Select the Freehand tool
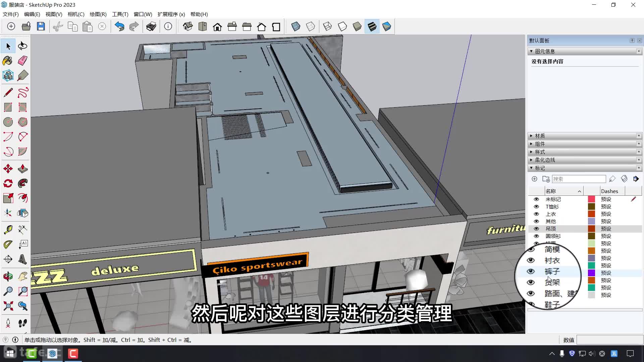This screenshot has width=644, height=362. coord(23,92)
